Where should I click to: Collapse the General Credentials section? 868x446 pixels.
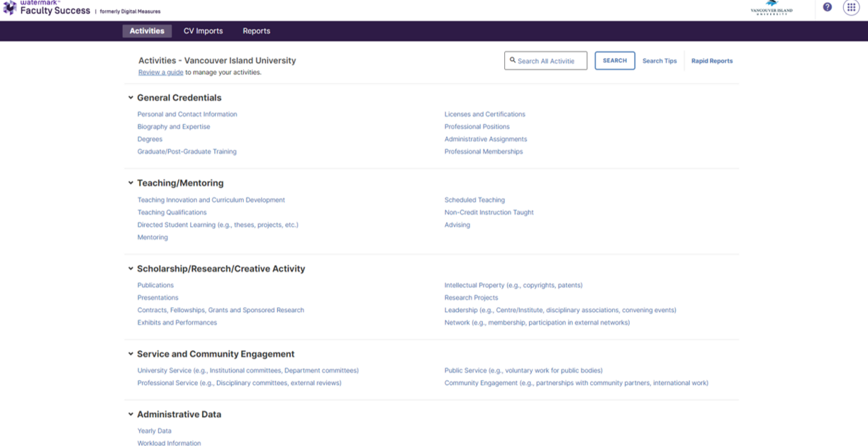pyautogui.click(x=130, y=97)
